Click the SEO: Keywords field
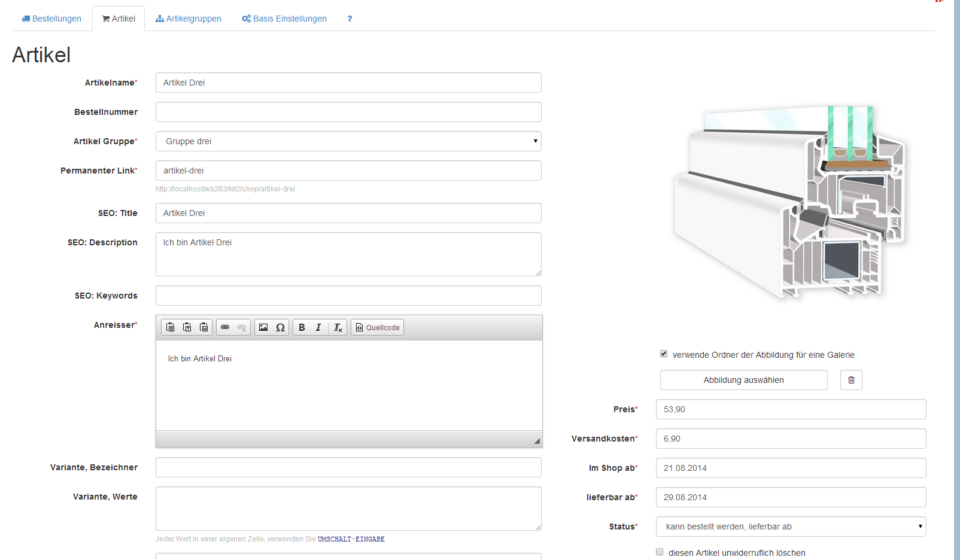960x560 pixels. (348, 296)
